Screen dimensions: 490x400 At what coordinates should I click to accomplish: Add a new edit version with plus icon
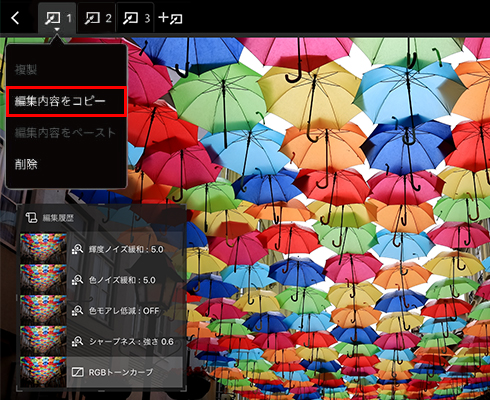coord(170,18)
